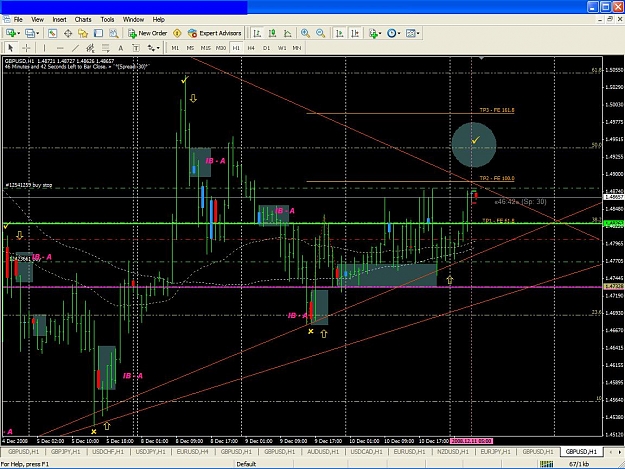Switch to the EURJPY,H1 chart tab
The image size is (625, 469).
(x=495, y=452)
